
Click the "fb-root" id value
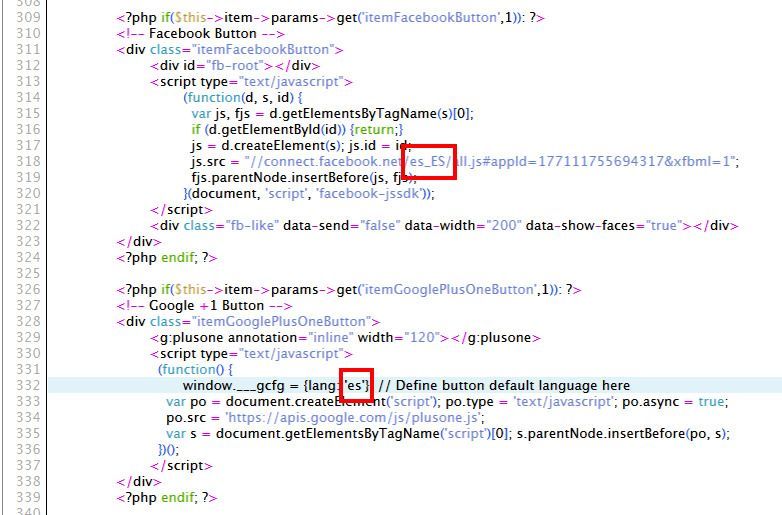pyautogui.click(x=234, y=66)
